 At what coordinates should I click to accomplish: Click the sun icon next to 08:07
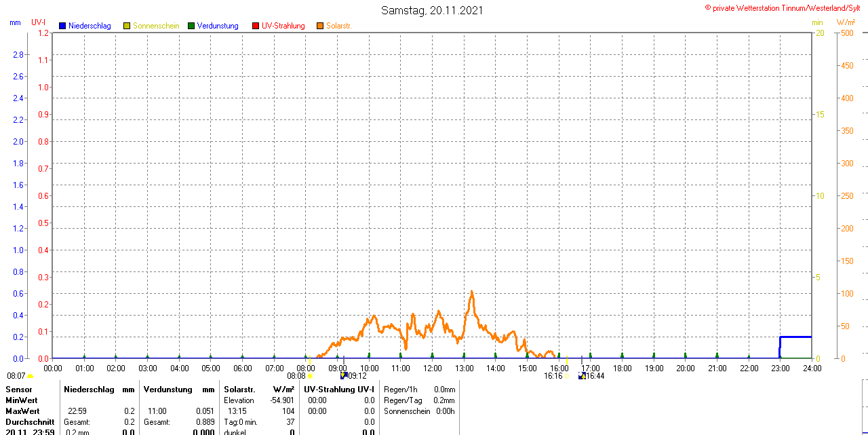pyautogui.click(x=30, y=376)
